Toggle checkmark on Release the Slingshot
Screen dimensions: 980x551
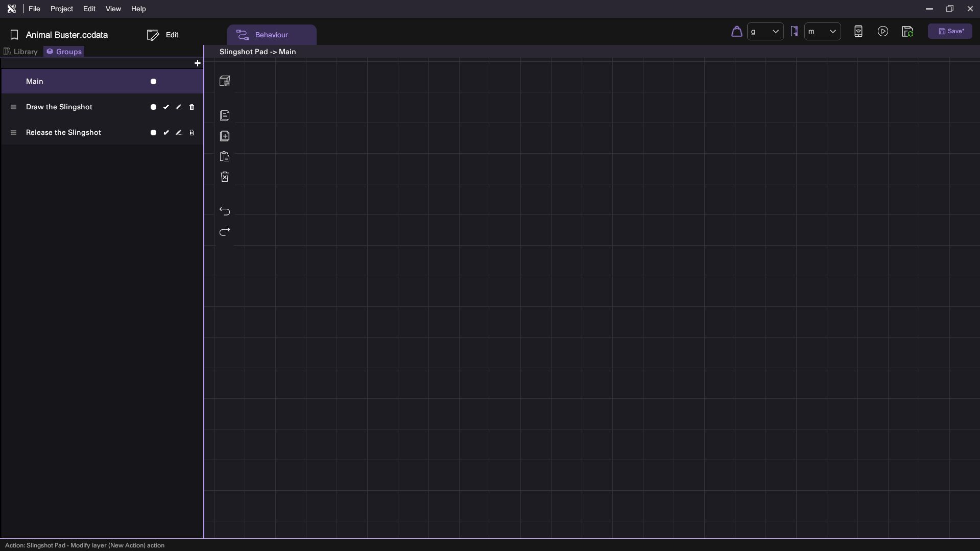[x=166, y=133]
